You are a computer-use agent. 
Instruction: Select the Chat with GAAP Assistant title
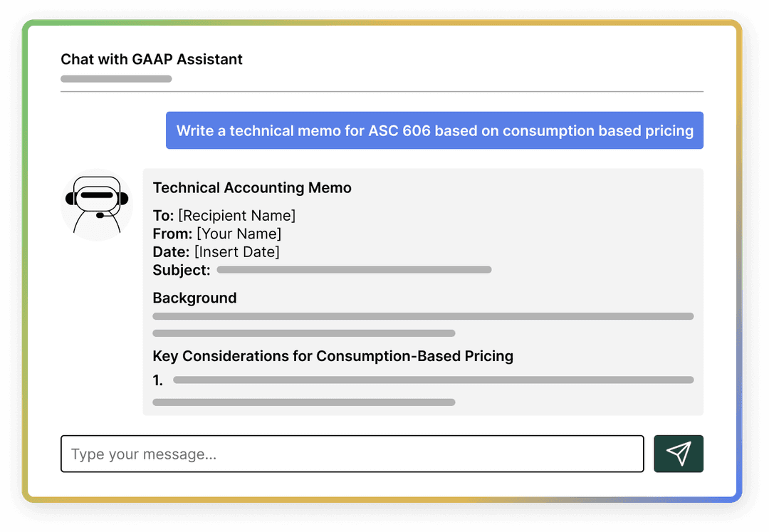click(x=152, y=59)
